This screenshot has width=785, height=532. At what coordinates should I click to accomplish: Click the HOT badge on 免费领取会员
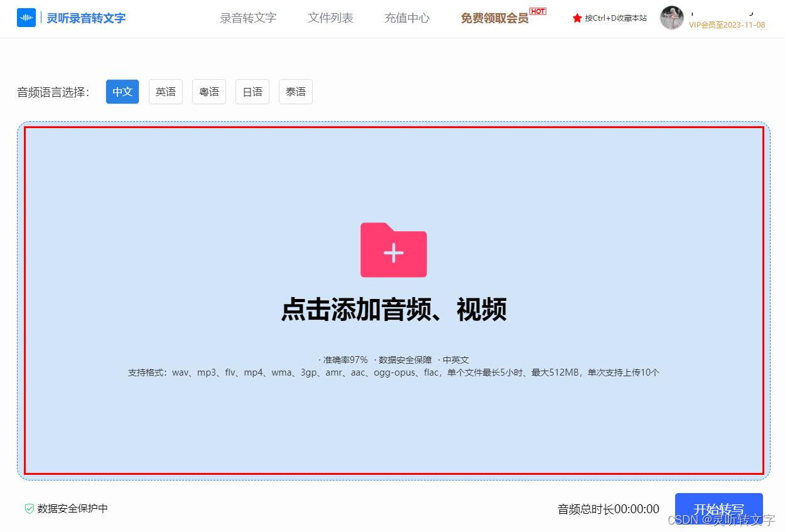pos(538,11)
